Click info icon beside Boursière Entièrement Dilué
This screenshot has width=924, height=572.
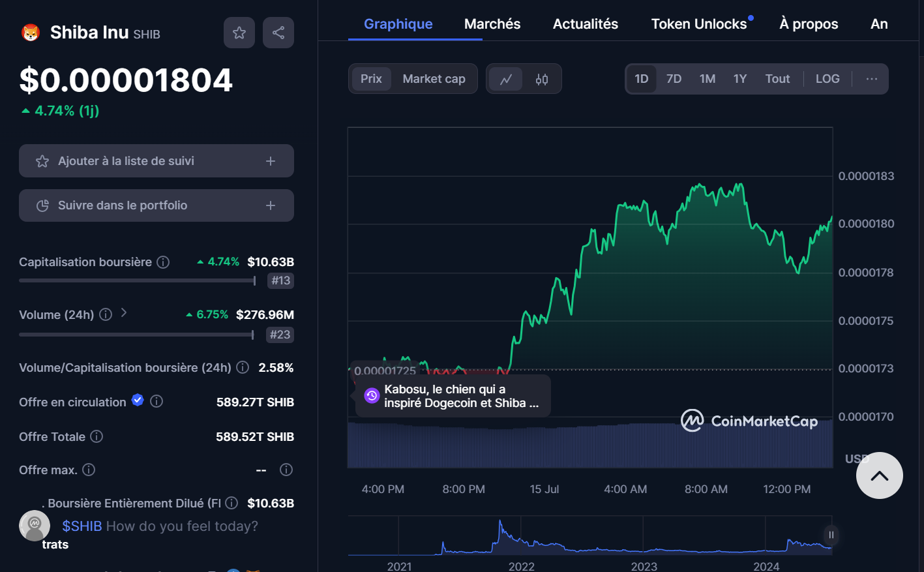pos(231,503)
